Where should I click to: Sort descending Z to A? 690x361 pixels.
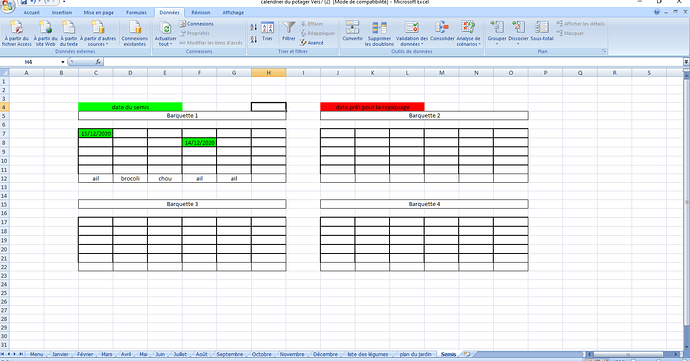pos(253,39)
